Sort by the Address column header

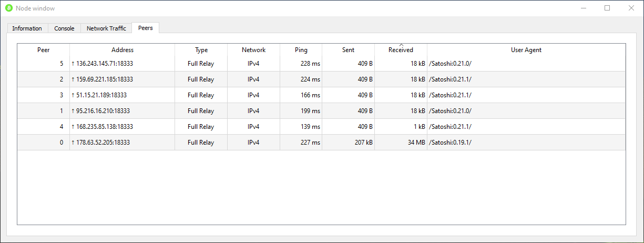(x=122, y=50)
